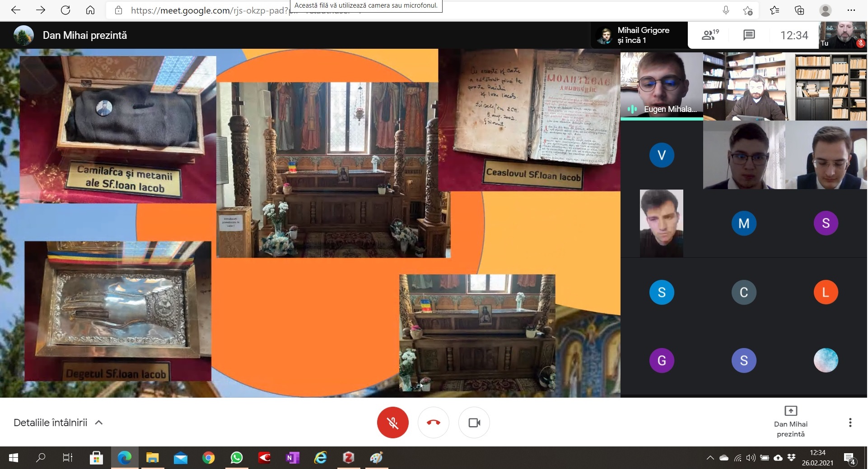Toggle microphone permission icon in address bar
The image size is (868, 469).
[x=726, y=10]
